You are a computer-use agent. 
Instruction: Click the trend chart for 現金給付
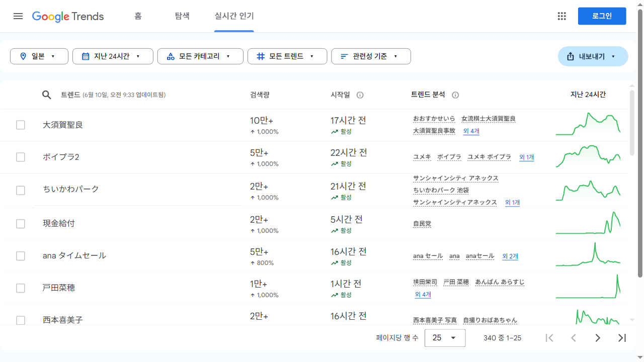[x=588, y=223]
